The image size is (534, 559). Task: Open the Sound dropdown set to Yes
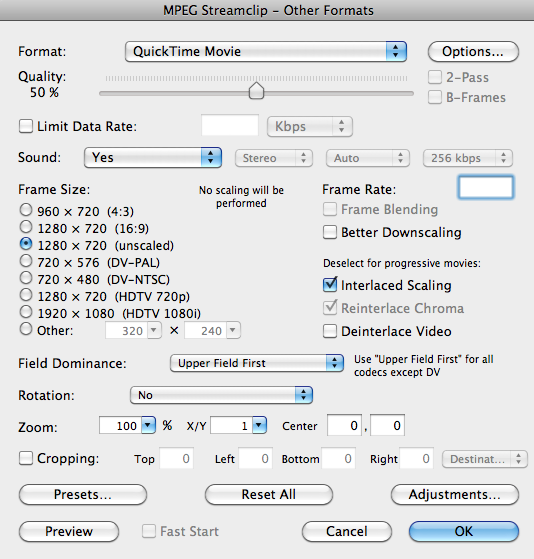pyautogui.click(x=153, y=157)
